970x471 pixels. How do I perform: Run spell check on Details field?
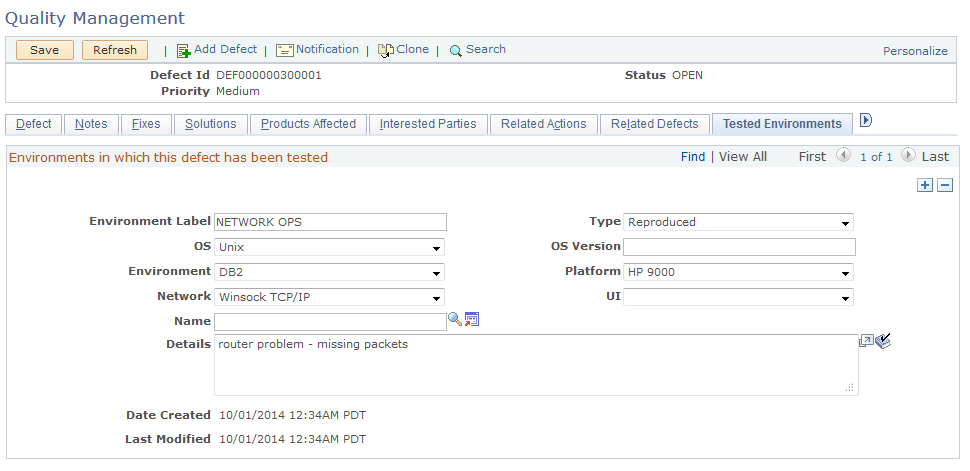[x=883, y=341]
